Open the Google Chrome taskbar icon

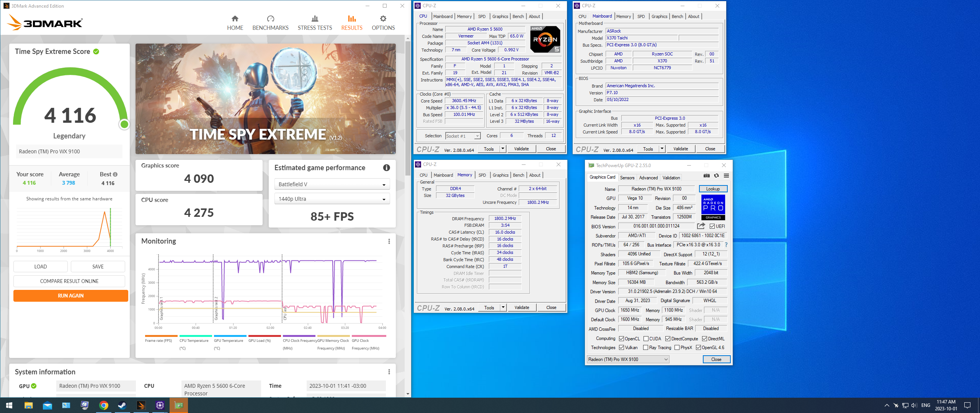click(x=104, y=405)
